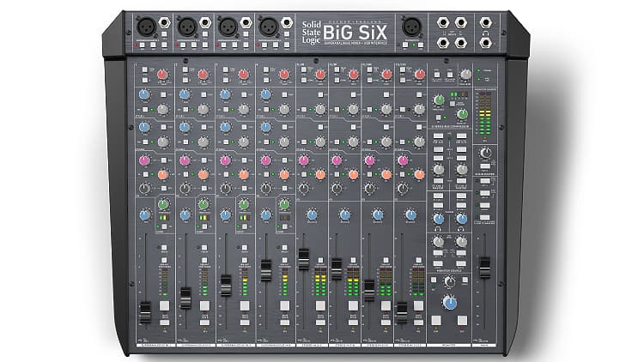This screenshot has width=644, height=362.
Task: Select the talkback XLR socket right of the logo
Action: click(411, 27)
